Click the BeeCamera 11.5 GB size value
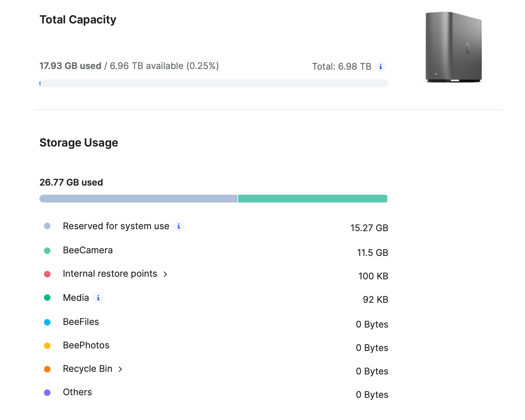 point(372,253)
